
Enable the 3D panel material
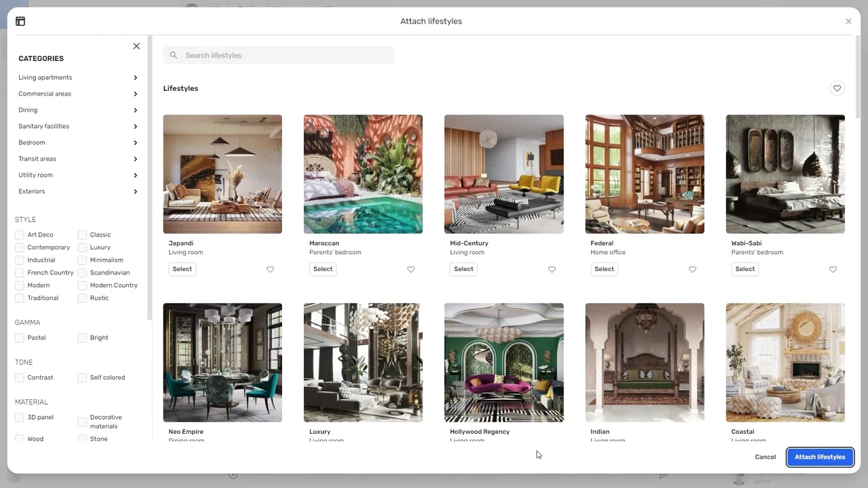click(20, 418)
